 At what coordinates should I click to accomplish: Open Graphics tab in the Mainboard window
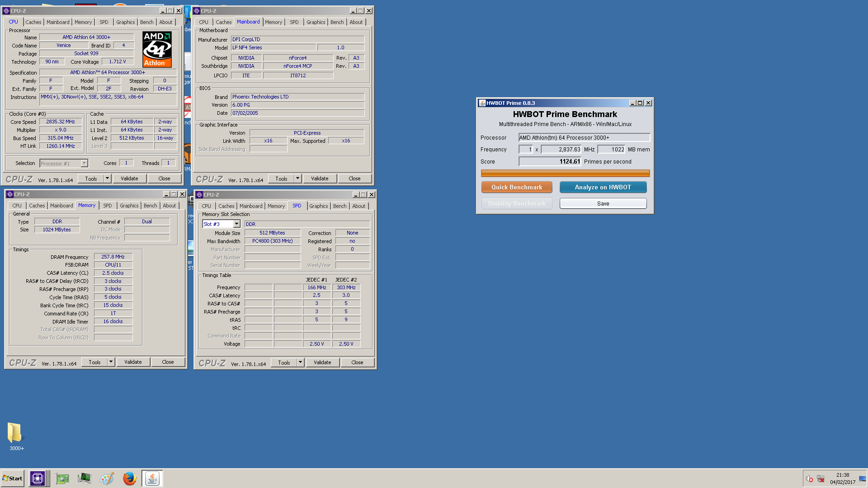click(x=316, y=22)
